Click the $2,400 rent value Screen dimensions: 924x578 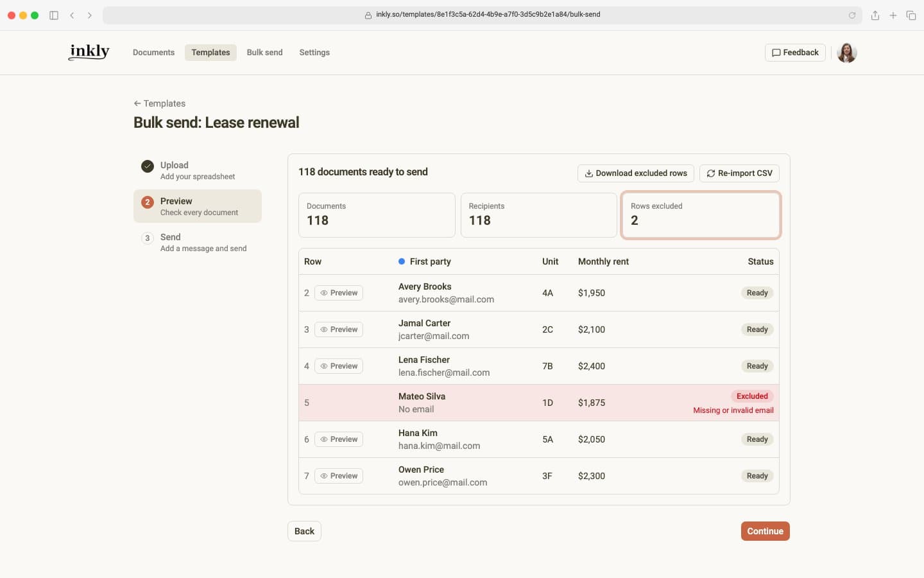point(592,366)
